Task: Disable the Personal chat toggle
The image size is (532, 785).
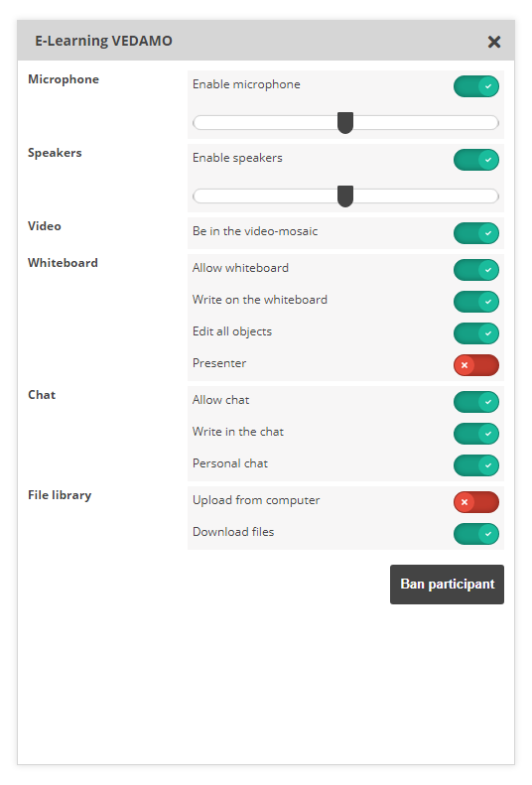Action: [476, 465]
